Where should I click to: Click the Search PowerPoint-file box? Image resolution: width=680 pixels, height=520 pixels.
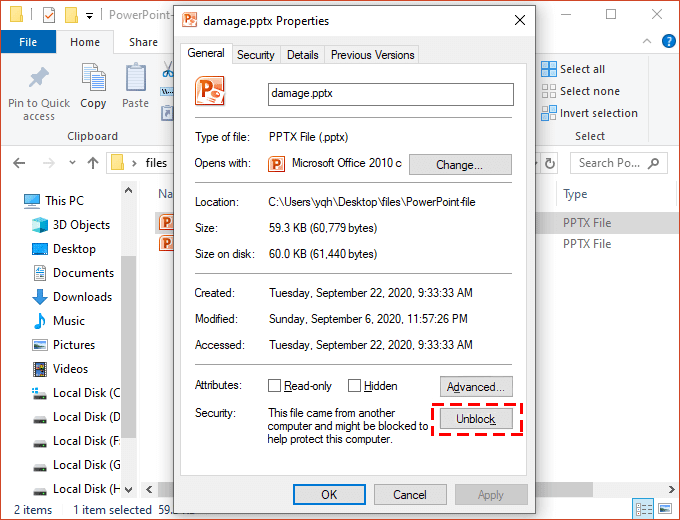(618, 163)
